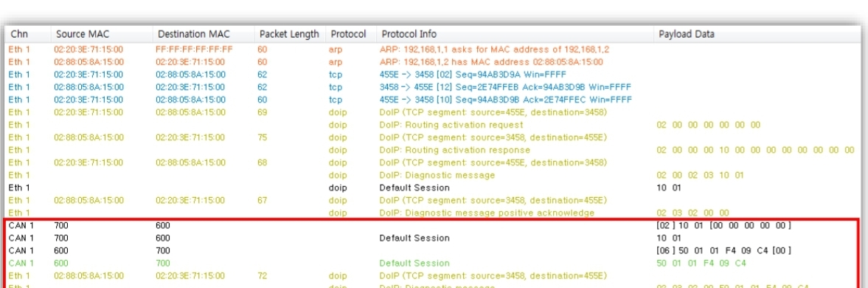Select the DoIP Routing activation request row
The width and height of the screenshot is (868, 288).
[x=433, y=125]
